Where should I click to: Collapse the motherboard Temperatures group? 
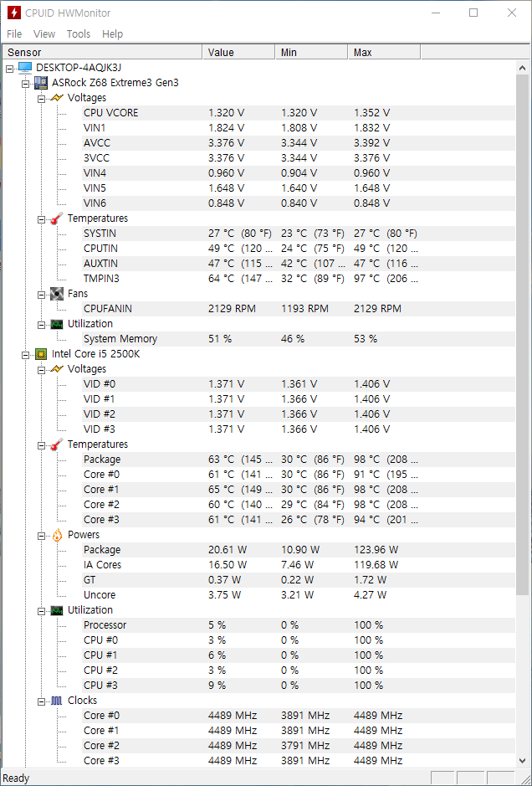click(42, 219)
